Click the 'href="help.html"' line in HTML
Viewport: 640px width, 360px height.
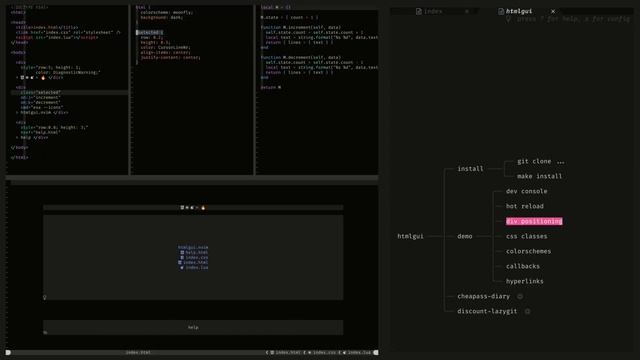pos(40,132)
